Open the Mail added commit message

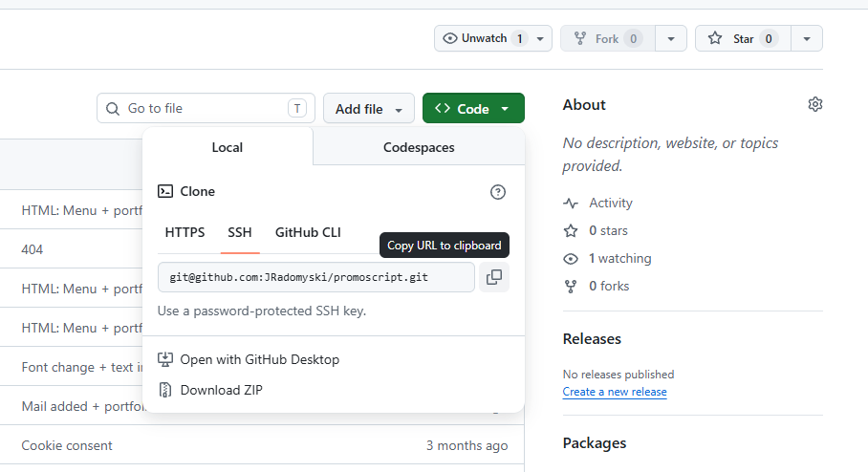coord(82,407)
